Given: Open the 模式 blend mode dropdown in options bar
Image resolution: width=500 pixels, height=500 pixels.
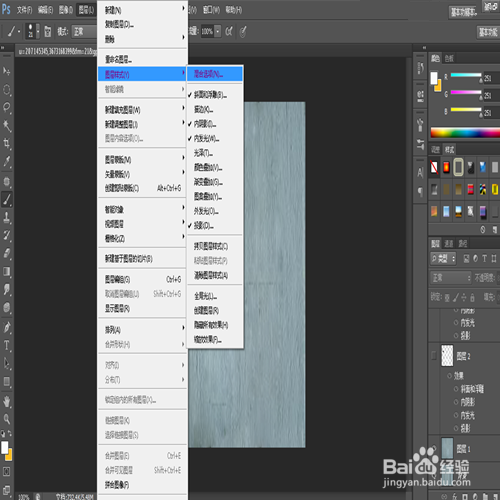Looking at the screenshot, I should pyautogui.click(x=84, y=32).
